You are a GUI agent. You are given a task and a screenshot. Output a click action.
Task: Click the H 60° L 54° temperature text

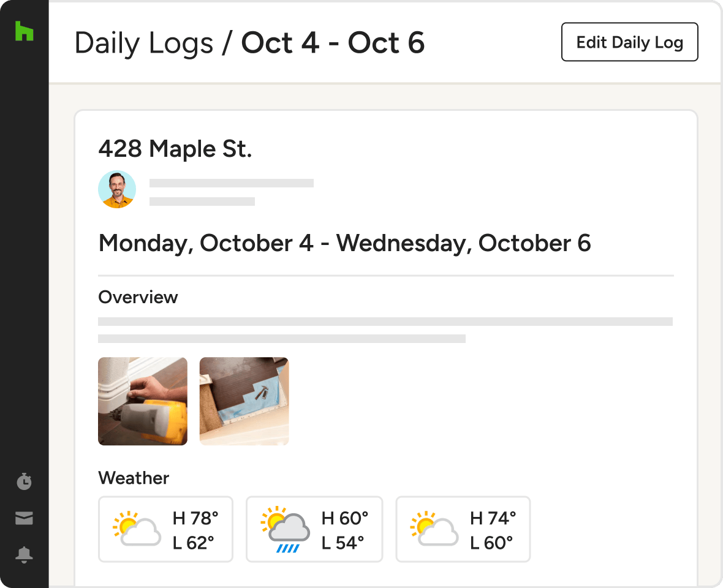[344, 530]
